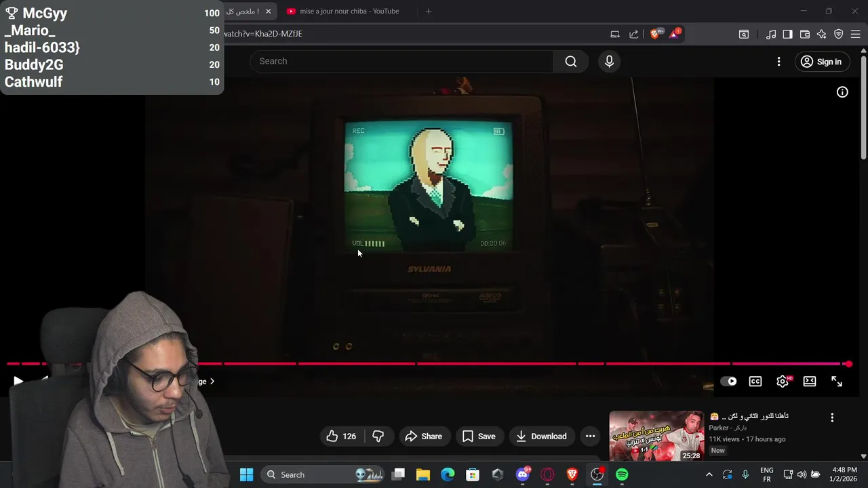The height and width of the screenshot is (488, 868).
Task: Open Microsoft Store from taskbar
Action: (473, 475)
